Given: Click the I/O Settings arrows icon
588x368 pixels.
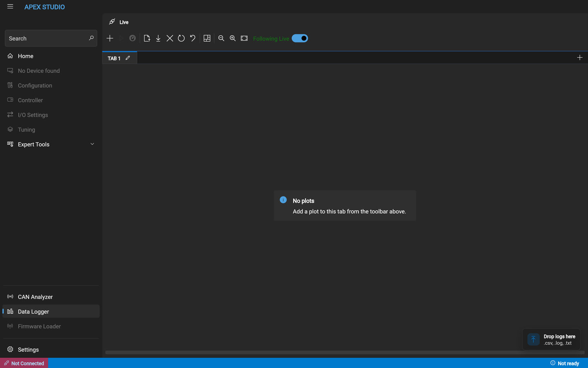Looking at the screenshot, I should [x=10, y=114].
